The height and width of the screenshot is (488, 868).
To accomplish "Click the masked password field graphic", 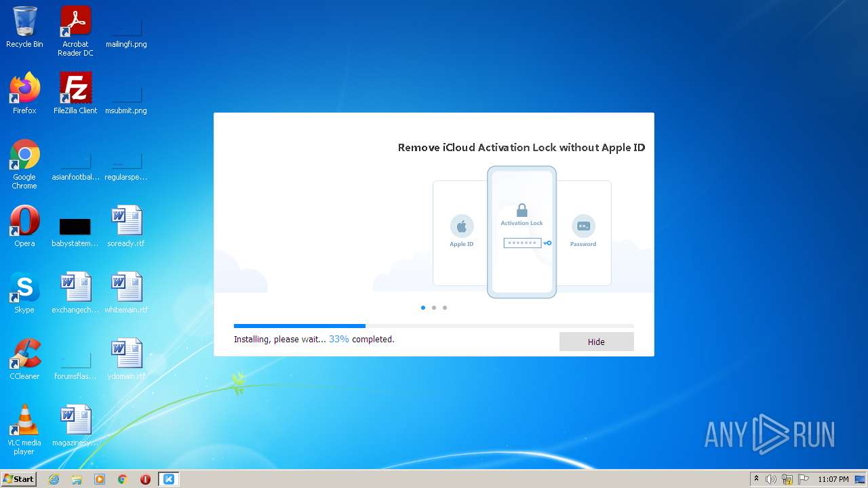I will click(522, 243).
